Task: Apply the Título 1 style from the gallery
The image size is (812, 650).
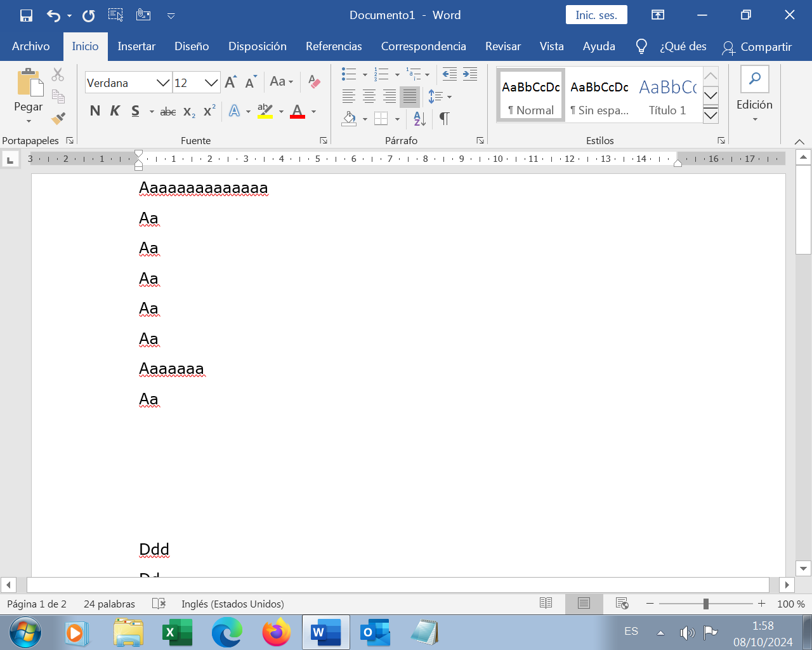Action: (667, 95)
